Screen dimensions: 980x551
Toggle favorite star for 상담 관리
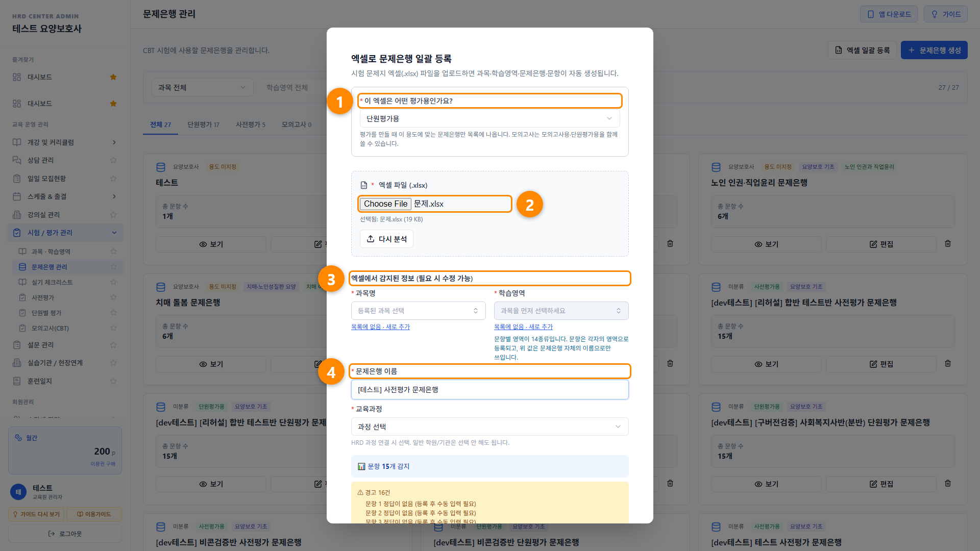point(113,160)
